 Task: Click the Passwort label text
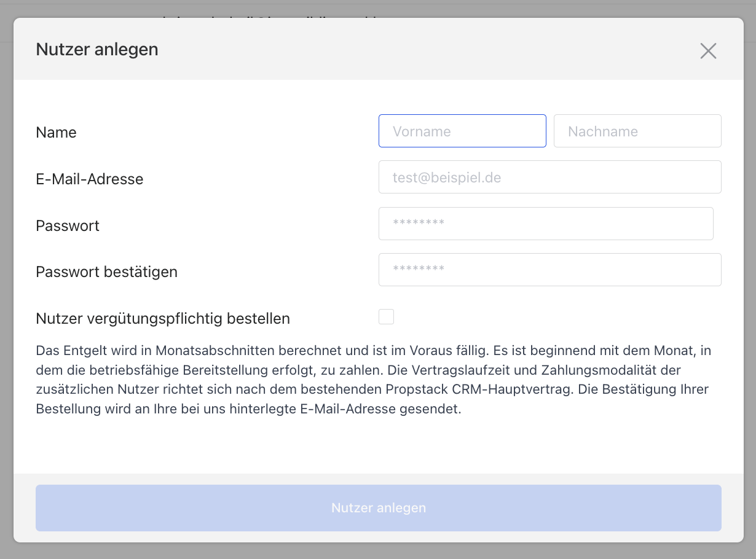[x=68, y=226]
